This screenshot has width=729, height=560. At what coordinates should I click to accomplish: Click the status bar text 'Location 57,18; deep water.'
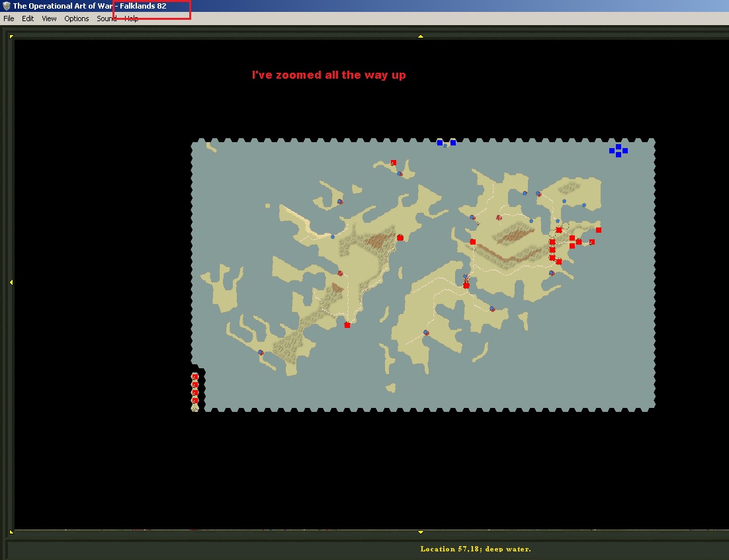(476, 549)
